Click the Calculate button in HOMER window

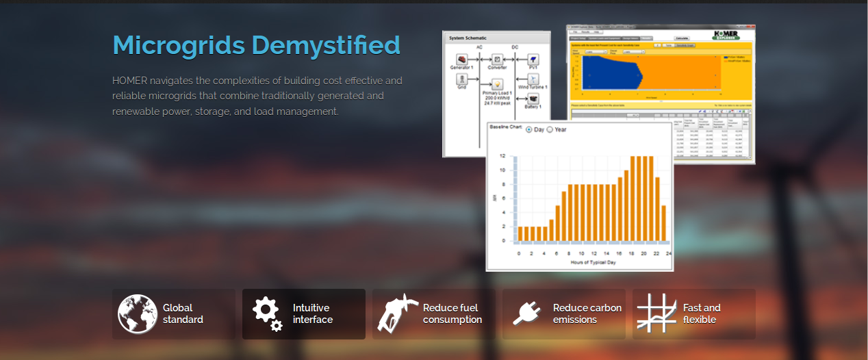[682, 38]
